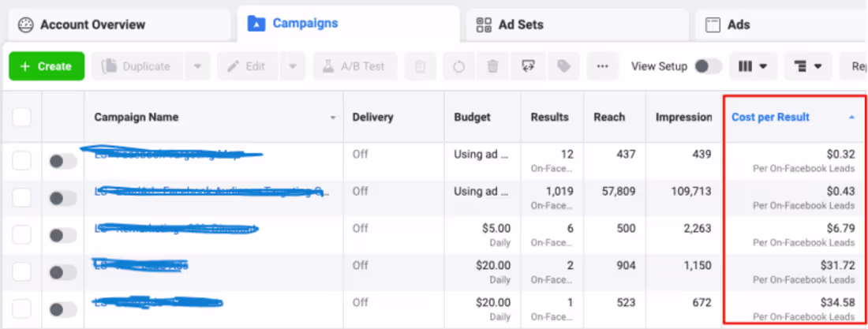Image resolution: width=868 pixels, height=329 pixels.
Task: Open the Edit dropdown arrow
Action: [x=292, y=66]
